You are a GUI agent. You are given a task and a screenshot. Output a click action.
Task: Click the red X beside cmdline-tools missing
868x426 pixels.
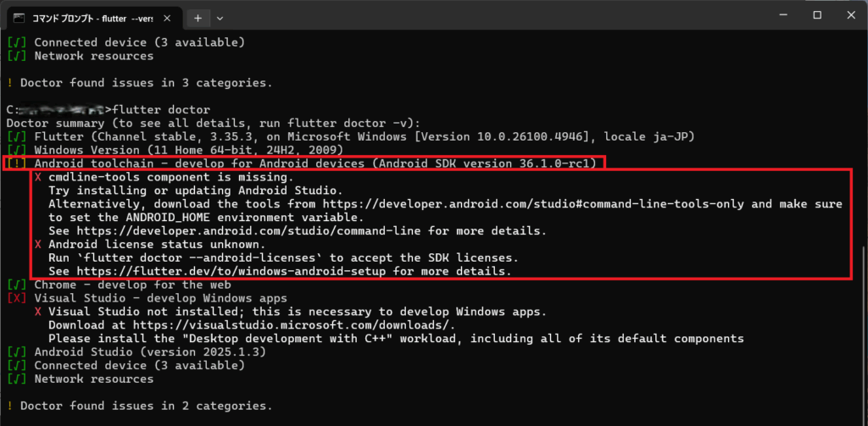tap(38, 177)
